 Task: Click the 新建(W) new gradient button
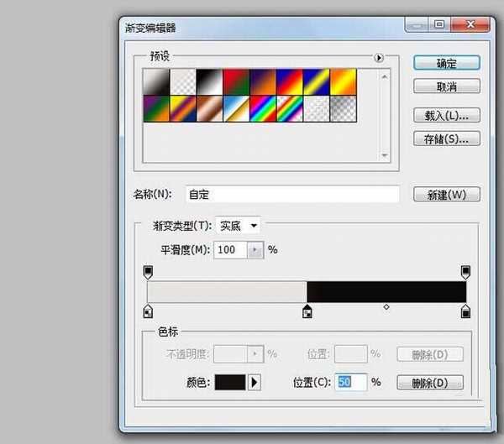(447, 194)
